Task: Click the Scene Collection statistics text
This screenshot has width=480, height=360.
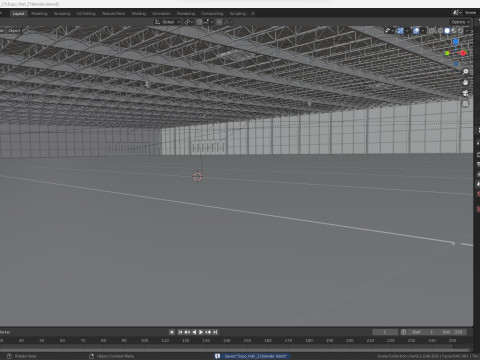Action: [428, 356]
